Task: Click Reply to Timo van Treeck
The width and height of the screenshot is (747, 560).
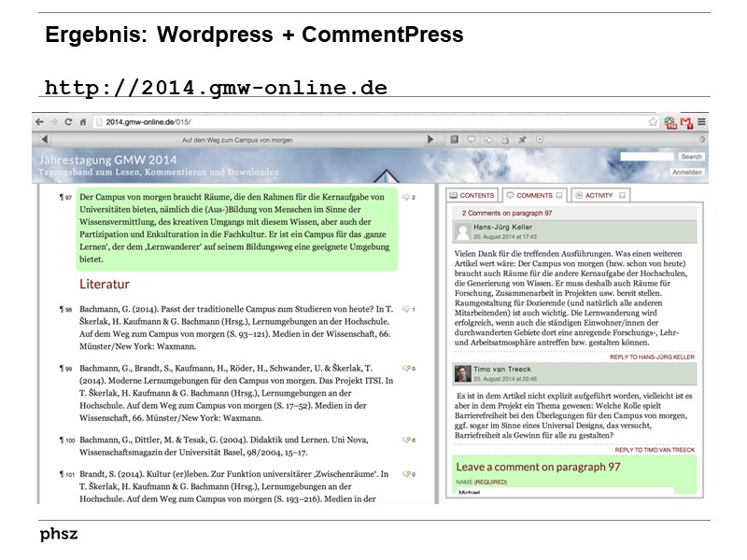Action: tap(655, 449)
